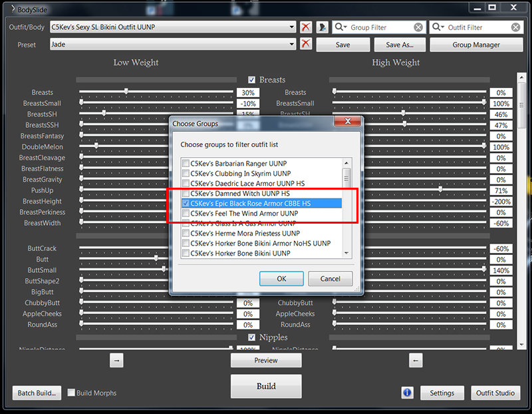Check C5Kev's Barbarian Ranger UUNP group

[x=186, y=163]
